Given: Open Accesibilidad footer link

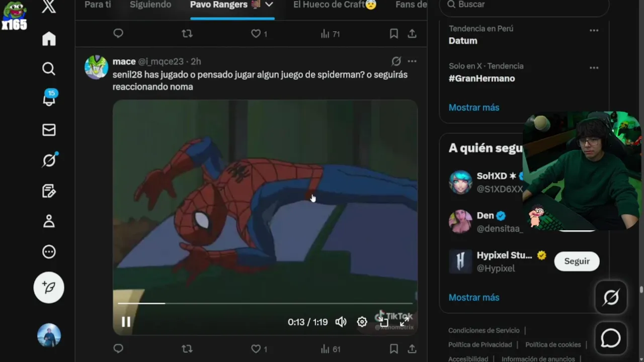Looking at the screenshot, I should tap(468, 358).
